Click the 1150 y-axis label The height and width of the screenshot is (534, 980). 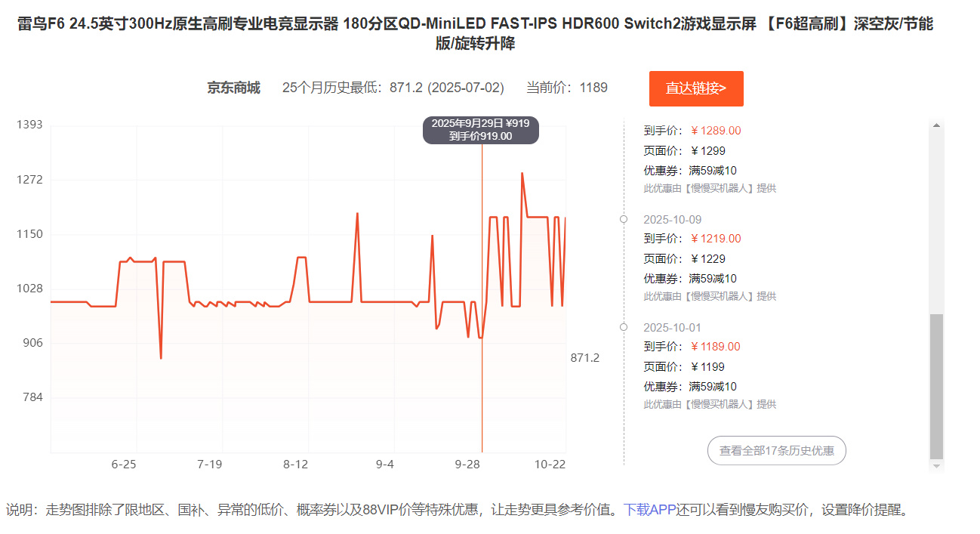pyautogui.click(x=29, y=234)
